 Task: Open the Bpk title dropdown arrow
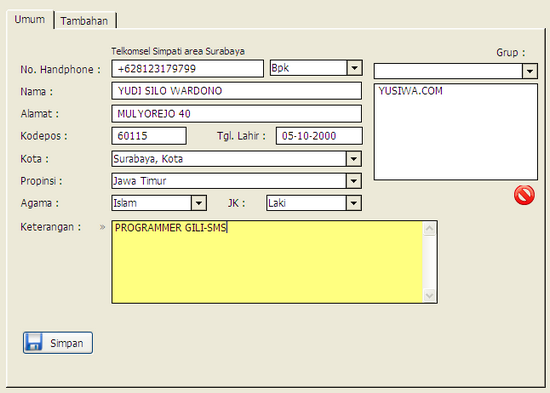[354, 68]
